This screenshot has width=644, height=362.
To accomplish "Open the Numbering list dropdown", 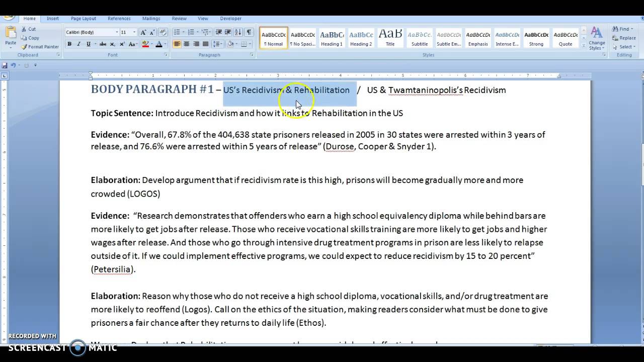I will 198,32.
